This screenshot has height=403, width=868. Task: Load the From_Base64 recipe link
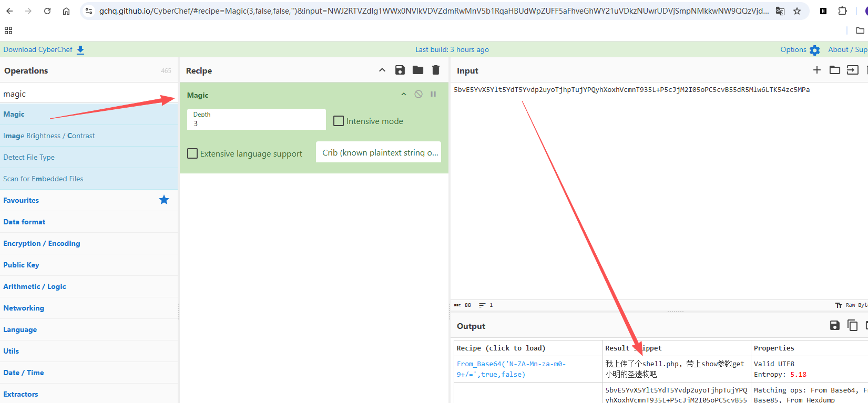tap(511, 369)
